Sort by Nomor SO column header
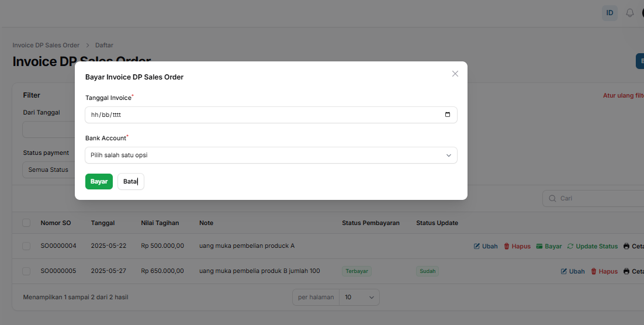This screenshot has height=325, width=644. 56,223
